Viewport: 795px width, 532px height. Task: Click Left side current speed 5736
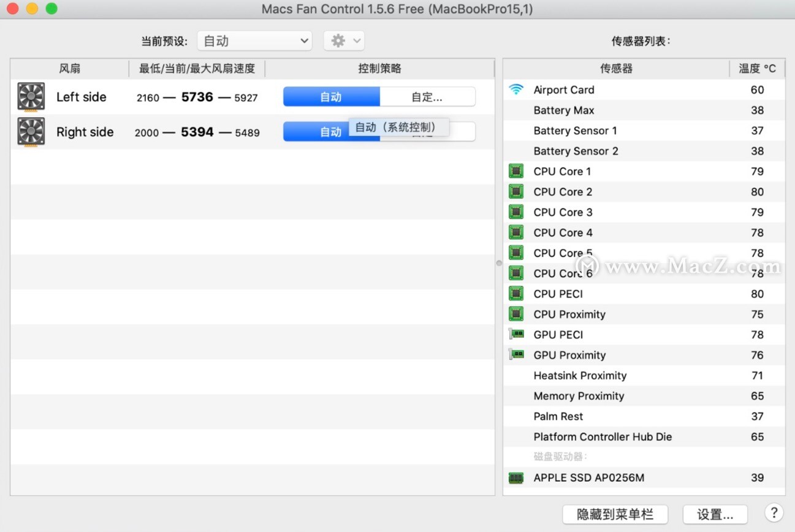tap(197, 97)
